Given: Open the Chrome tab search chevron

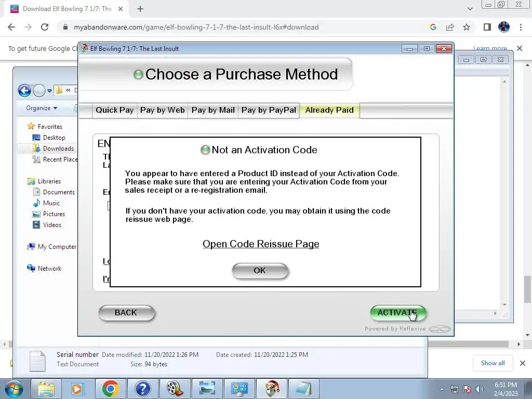Looking at the screenshot, I should point(470,9).
